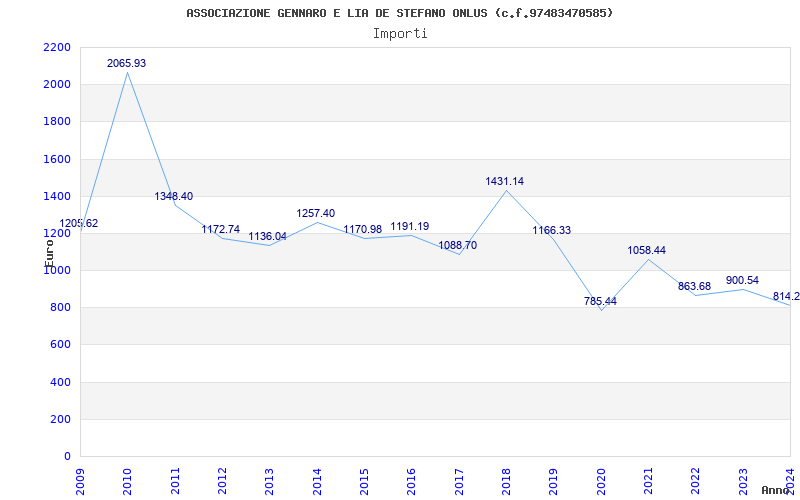Viewport: 800px width, 500px height.
Task: Click the year 2021 axis label
Action: (x=648, y=481)
